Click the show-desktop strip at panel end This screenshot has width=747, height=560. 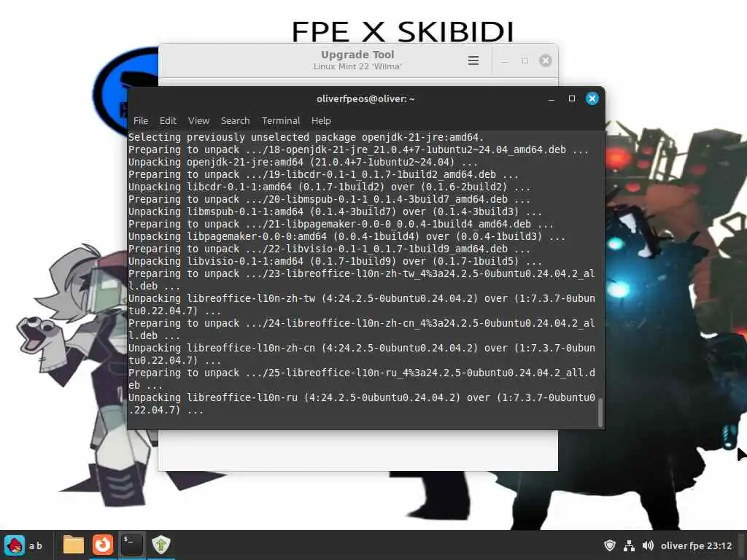coord(742,545)
